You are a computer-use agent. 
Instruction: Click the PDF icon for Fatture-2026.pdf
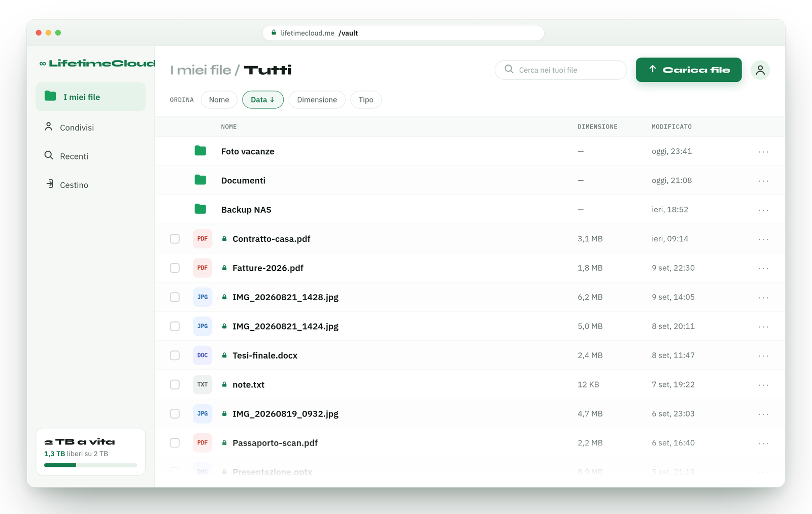tap(202, 268)
